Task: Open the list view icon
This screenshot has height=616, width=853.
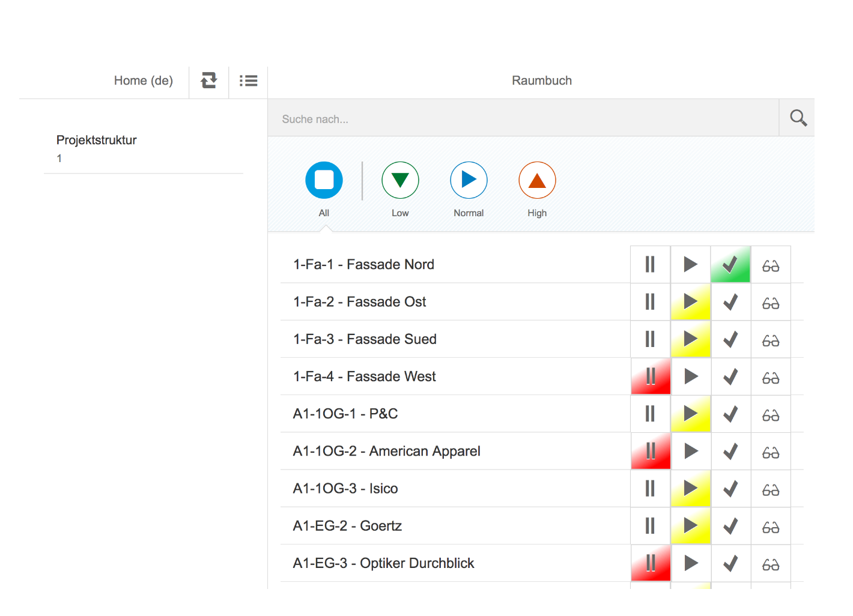Action: tap(248, 80)
